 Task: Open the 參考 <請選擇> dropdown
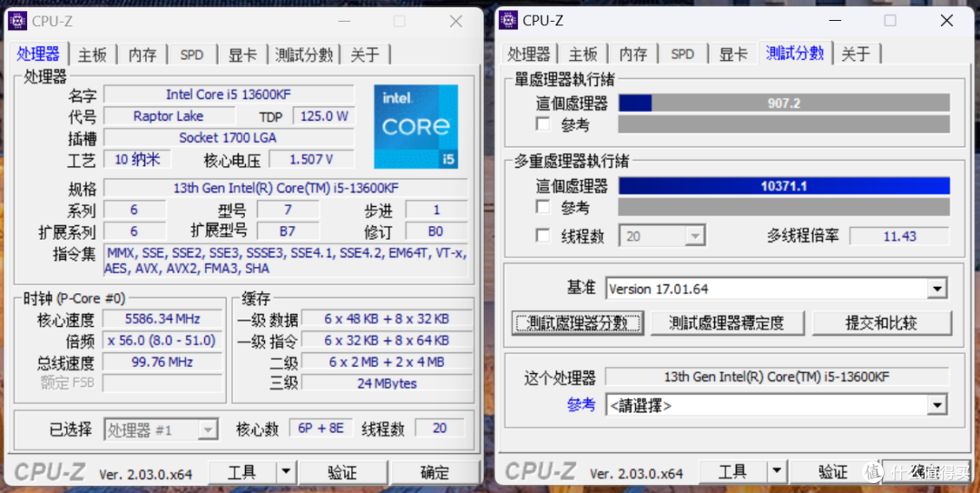click(x=776, y=406)
